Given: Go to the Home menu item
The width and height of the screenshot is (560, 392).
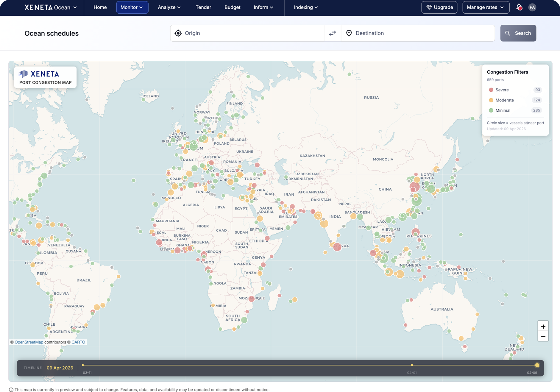Looking at the screenshot, I should (100, 7).
